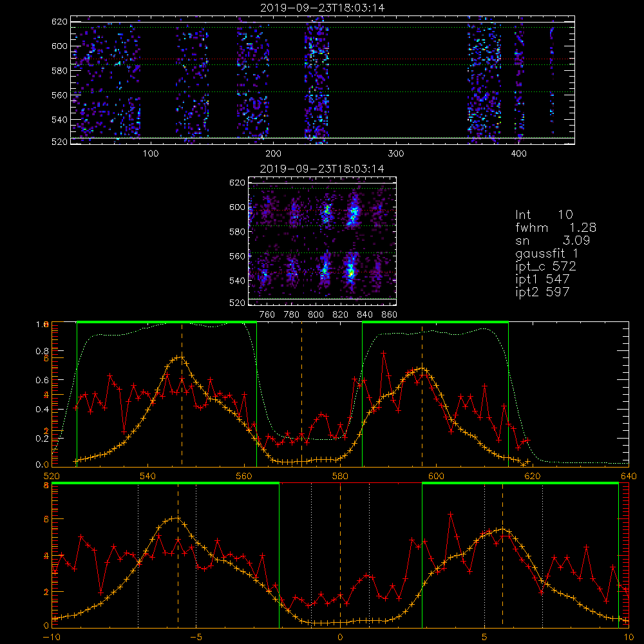Select the 'sn 3.09' readout text
644x644 pixels.
[553, 240]
